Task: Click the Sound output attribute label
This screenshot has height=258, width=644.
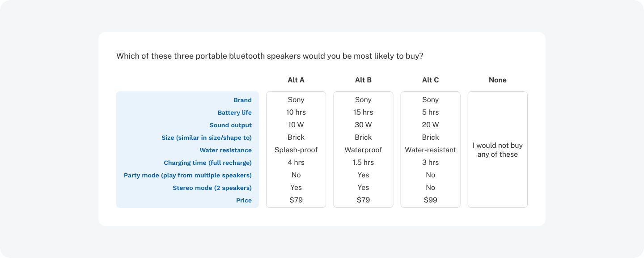Action: (x=231, y=125)
